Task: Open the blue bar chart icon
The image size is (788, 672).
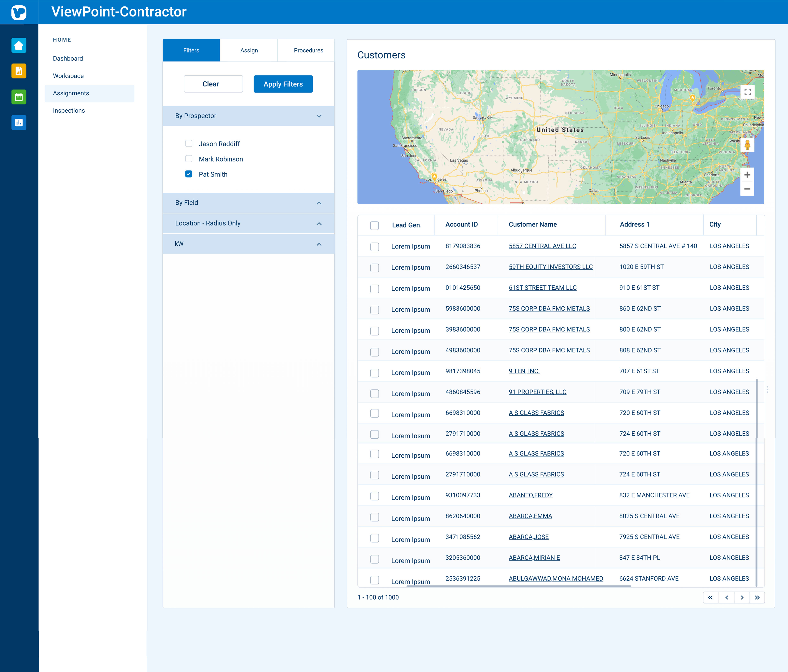Action: coord(19,122)
